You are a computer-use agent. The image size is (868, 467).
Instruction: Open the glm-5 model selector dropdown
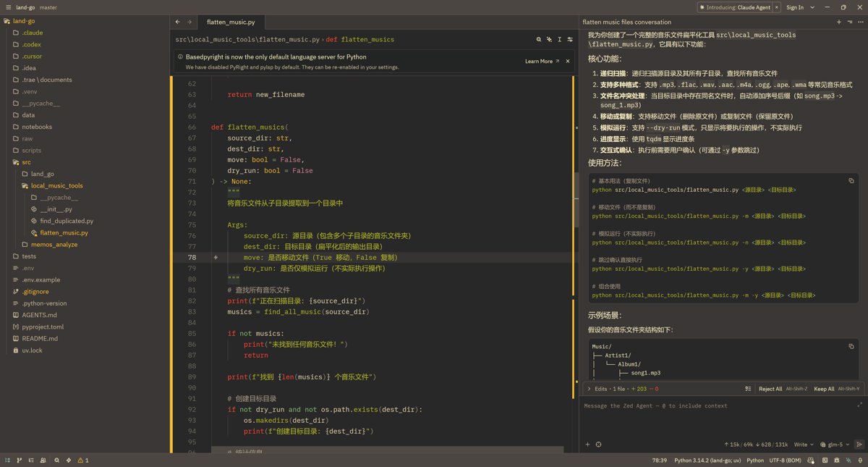[836, 445]
